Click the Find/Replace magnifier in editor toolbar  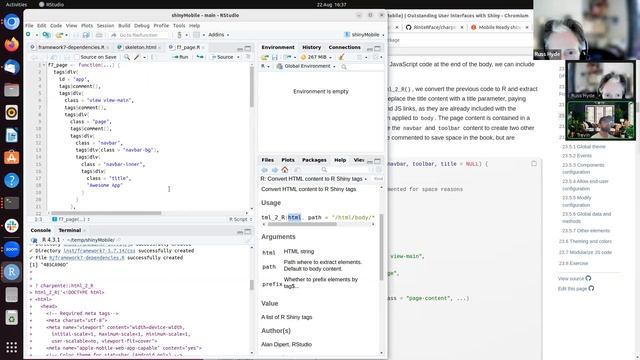pos(127,57)
